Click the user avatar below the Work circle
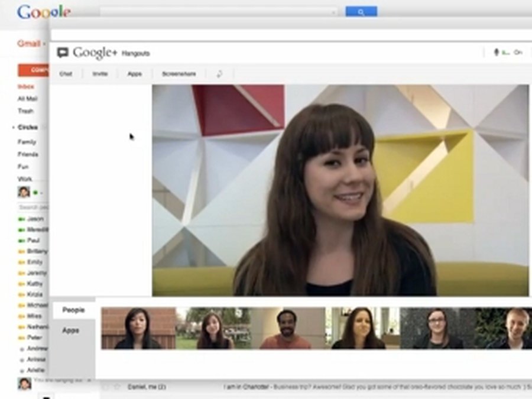 click(24, 192)
